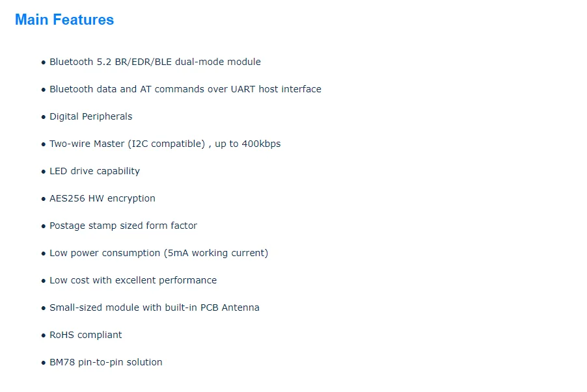Click the Two-wire Master I2C line

[165, 144]
